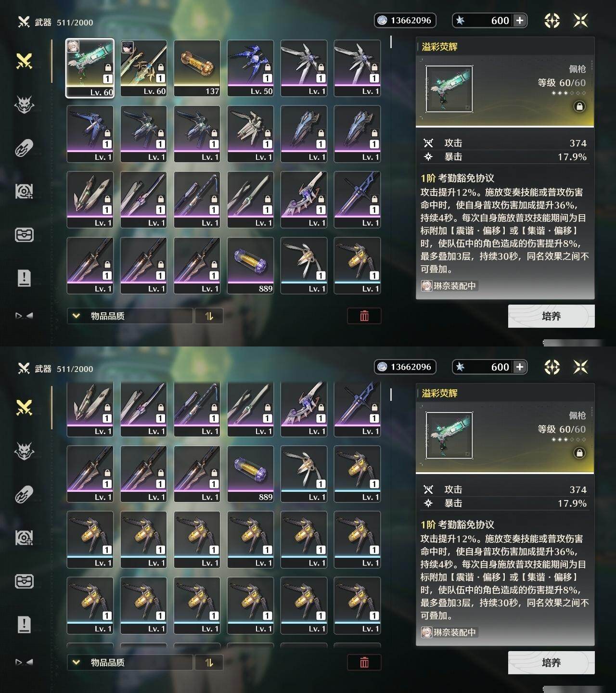Click the upper weapon list scrollbar
The width and height of the screenshot is (616, 693).
pos(391,42)
